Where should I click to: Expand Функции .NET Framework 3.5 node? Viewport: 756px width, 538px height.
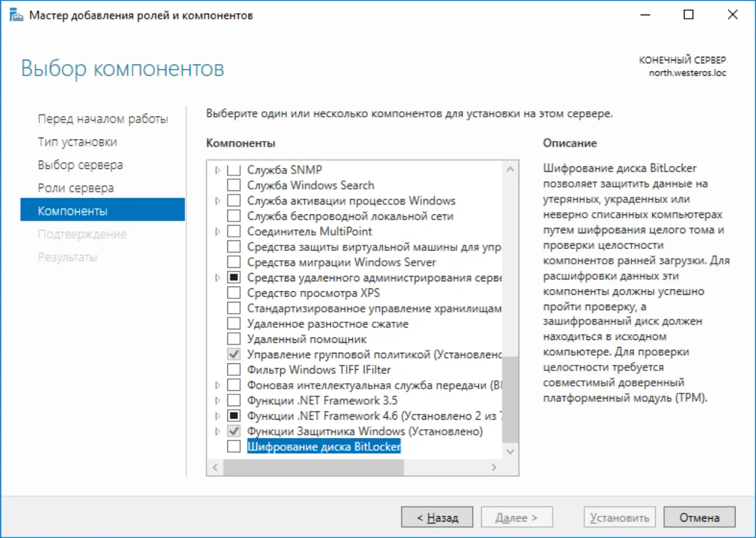pyautogui.click(x=218, y=400)
